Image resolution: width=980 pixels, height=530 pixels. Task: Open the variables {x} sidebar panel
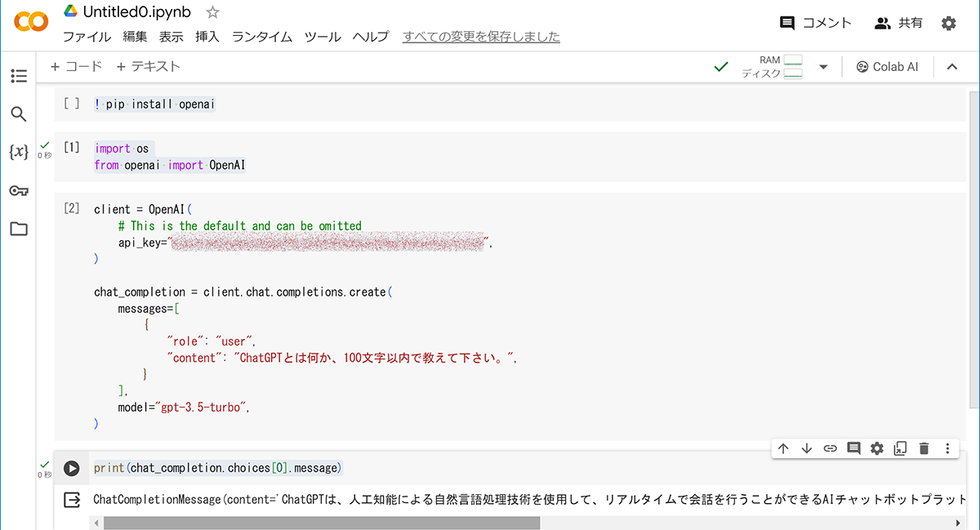point(19,152)
